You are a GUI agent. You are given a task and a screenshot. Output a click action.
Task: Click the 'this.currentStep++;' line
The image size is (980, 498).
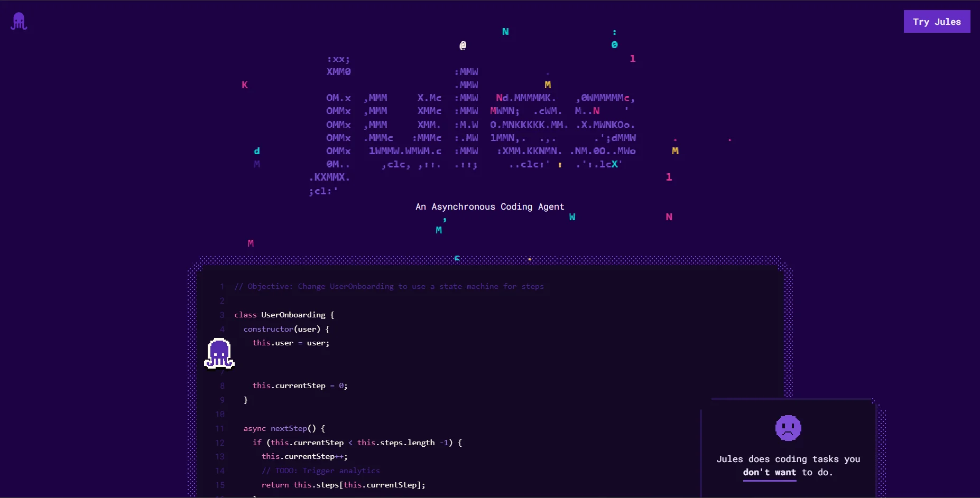click(x=304, y=456)
